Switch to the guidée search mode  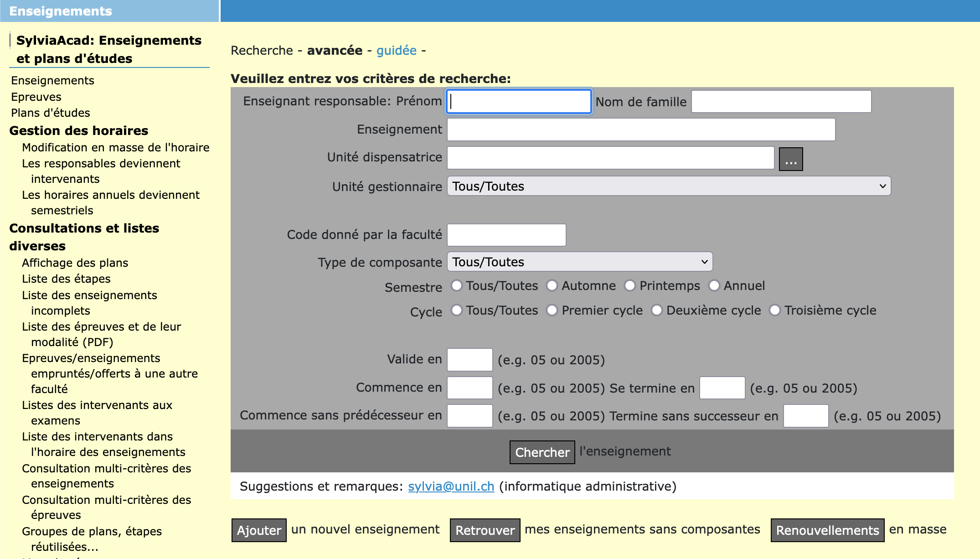[396, 51]
